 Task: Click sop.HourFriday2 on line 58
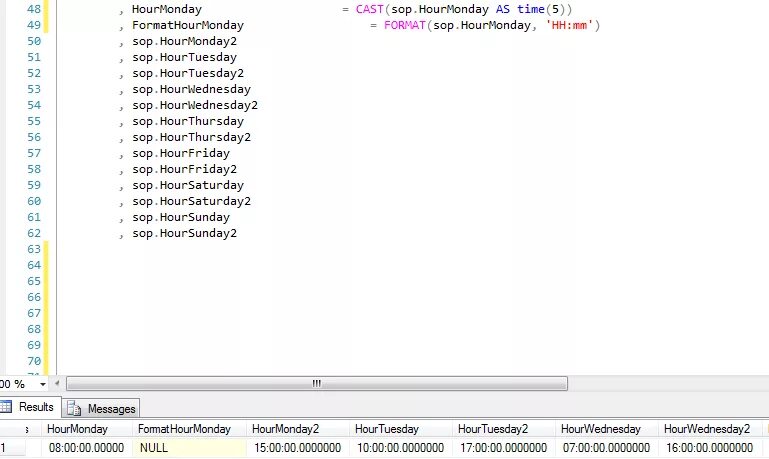click(184, 169)
